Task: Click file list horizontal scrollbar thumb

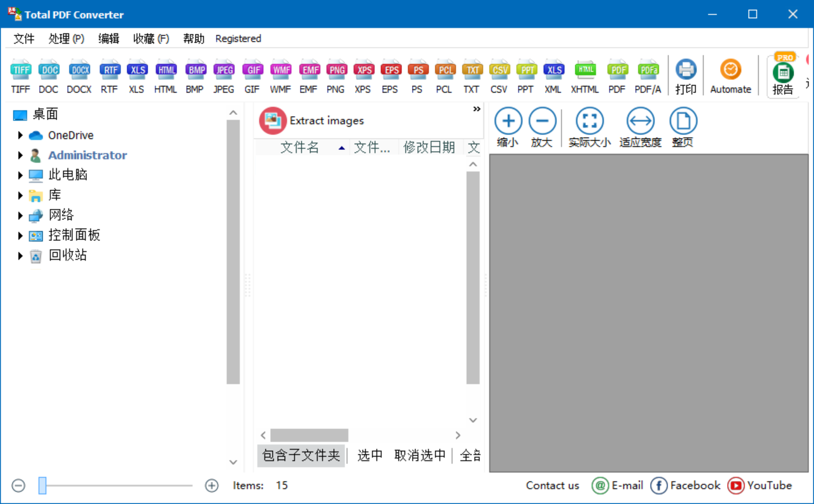Action: click(x=309, y=435)
